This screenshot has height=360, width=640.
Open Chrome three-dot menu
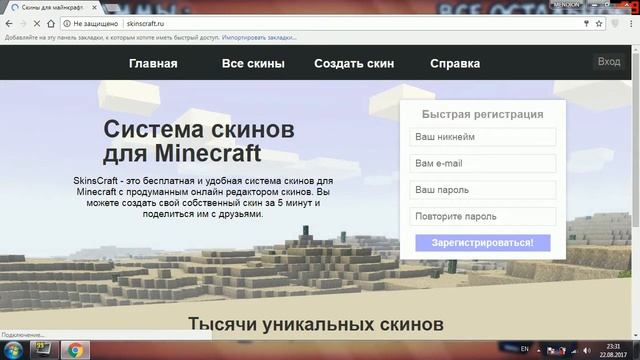pos(631,24)
